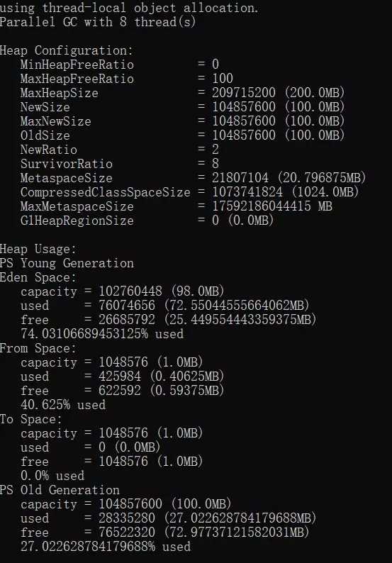The width and height of the screenshot is (392, 563).
Task: Click the MetaspaceSize value 21807104
Action: (x=240, y=178)
